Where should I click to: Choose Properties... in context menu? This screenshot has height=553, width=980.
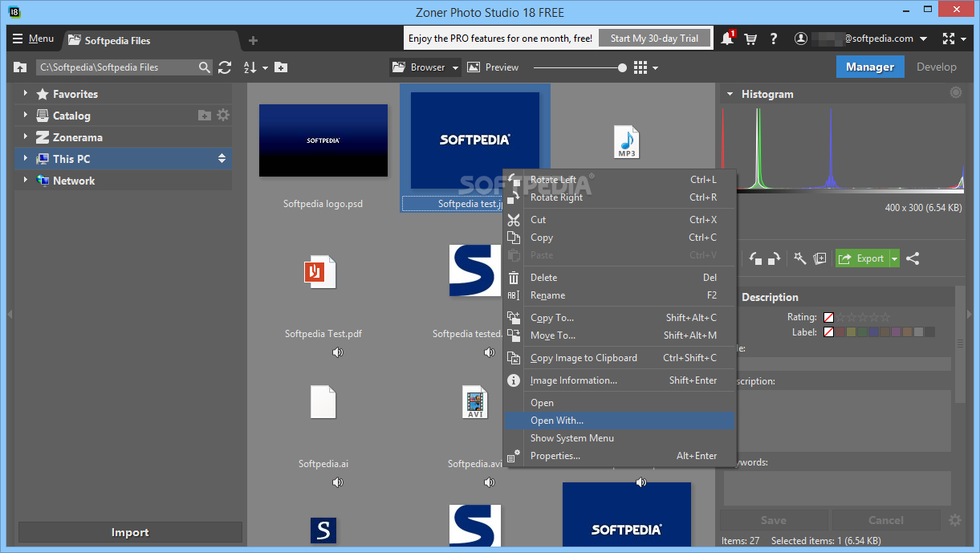[x=619, y=456]
